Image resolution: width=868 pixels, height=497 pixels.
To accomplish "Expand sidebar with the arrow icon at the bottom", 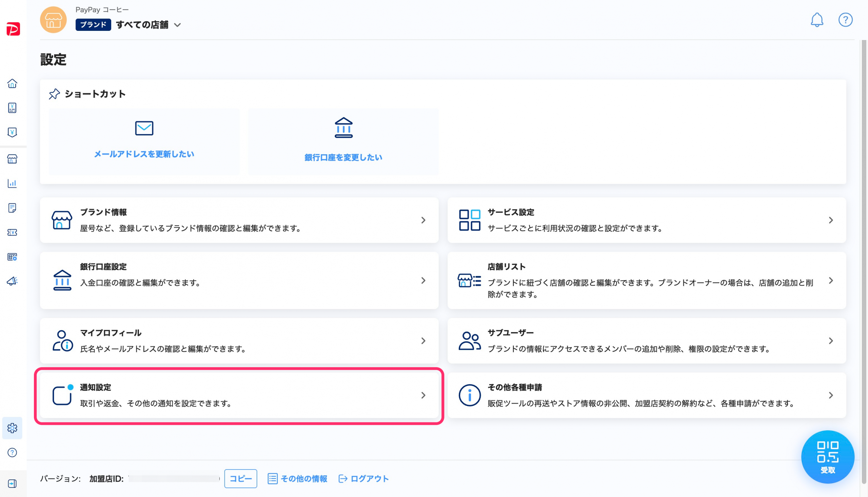I will coord(12,484).
